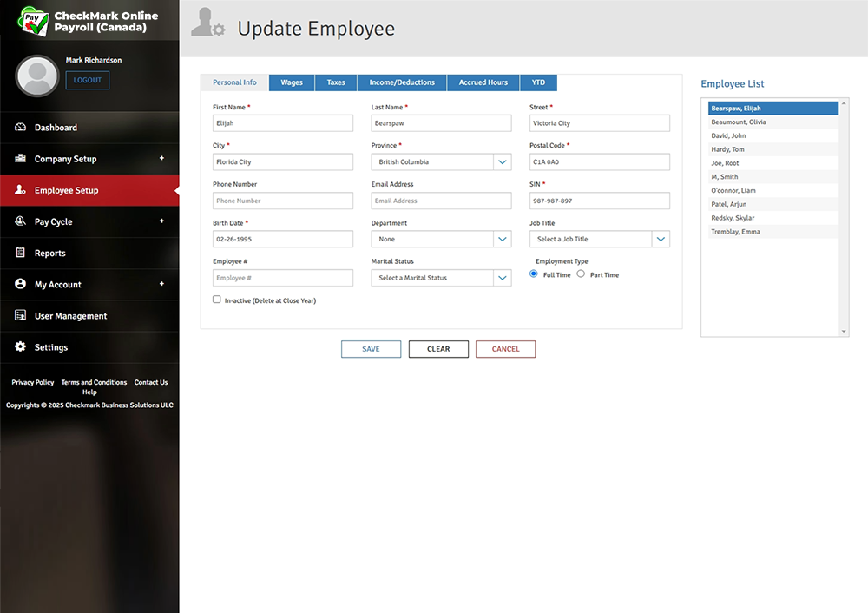Click the LOGOUT button

88,80
